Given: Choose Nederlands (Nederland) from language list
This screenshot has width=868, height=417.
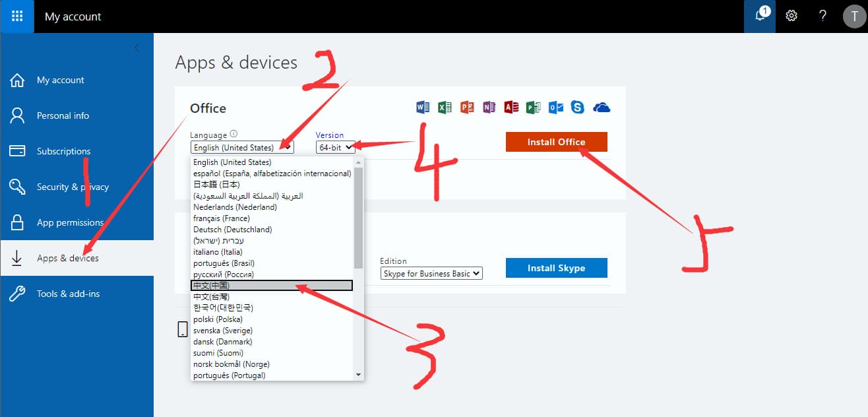Looking at the screenshot, I should coord(272,207).
